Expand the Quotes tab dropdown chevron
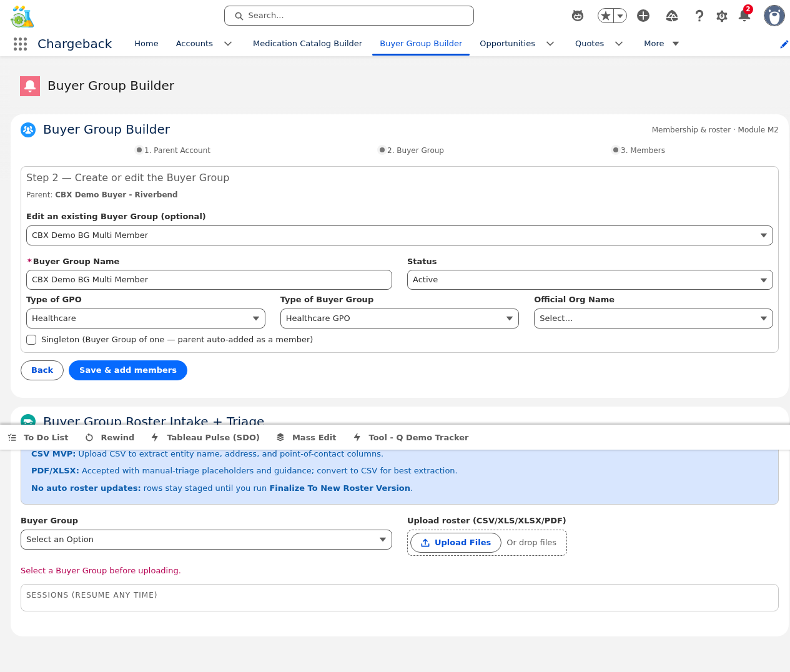This screenshot has width=790, height=672. click(619, 44)
